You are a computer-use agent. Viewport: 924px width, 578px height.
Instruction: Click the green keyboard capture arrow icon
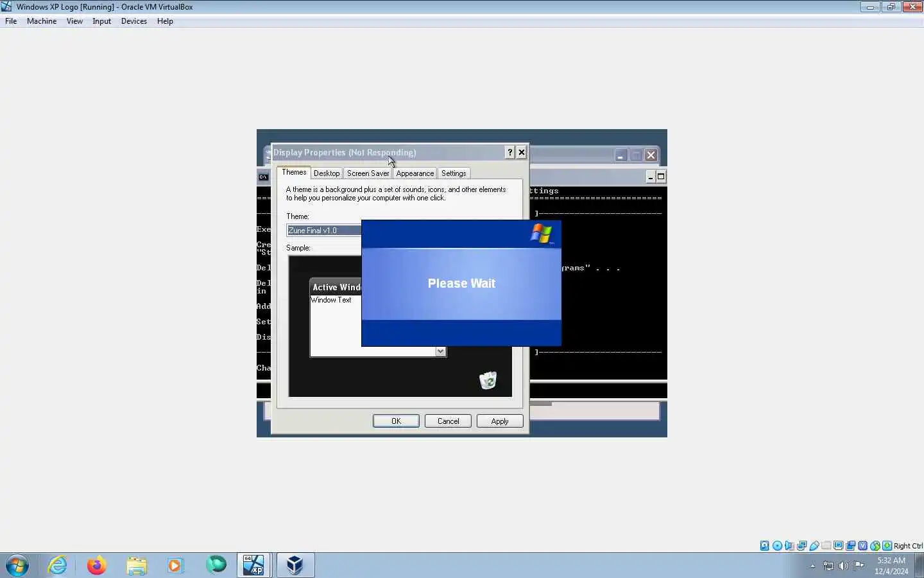(x=887, y=546)
